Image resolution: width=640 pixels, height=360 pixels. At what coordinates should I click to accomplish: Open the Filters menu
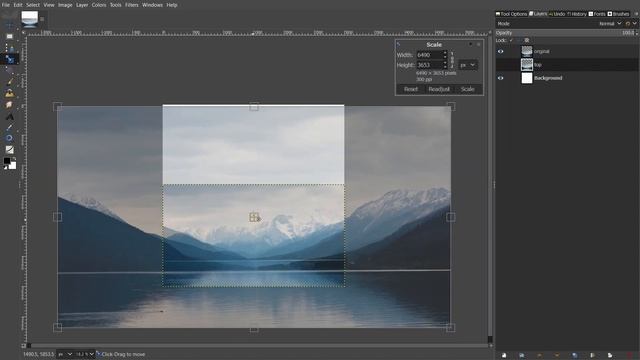132,5
